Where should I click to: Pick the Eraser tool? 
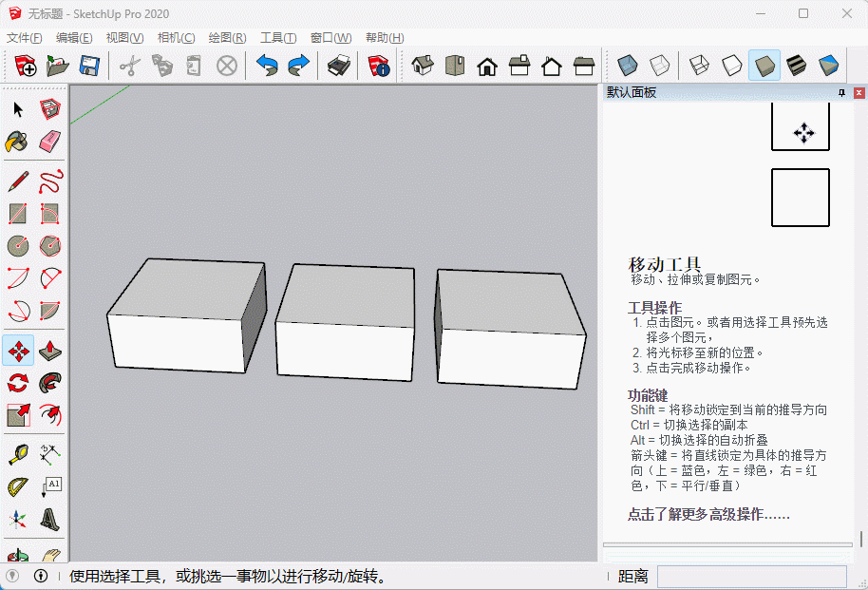tap(51, 142)
